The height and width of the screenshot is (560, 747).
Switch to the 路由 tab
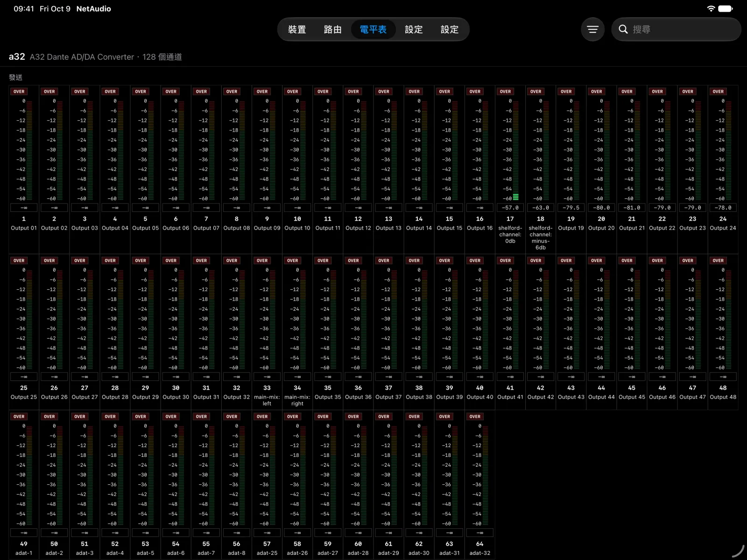pyautogui.click(x=333, y=29)
